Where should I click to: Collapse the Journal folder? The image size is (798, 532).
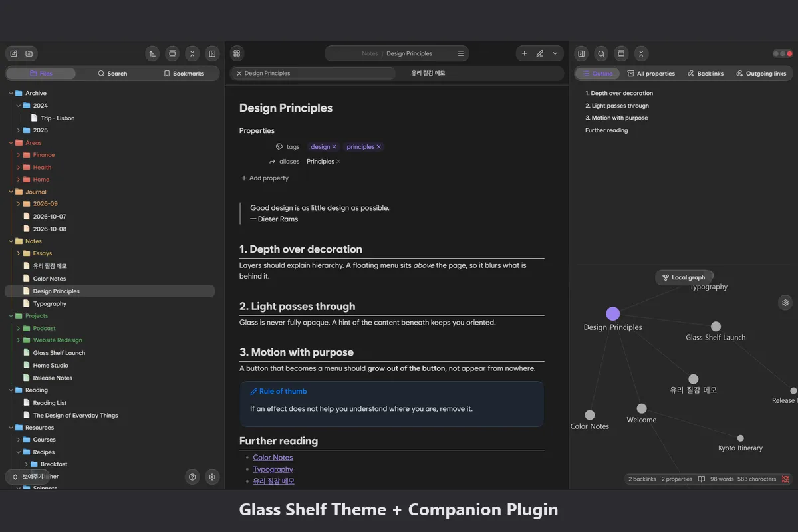(11, 192)
